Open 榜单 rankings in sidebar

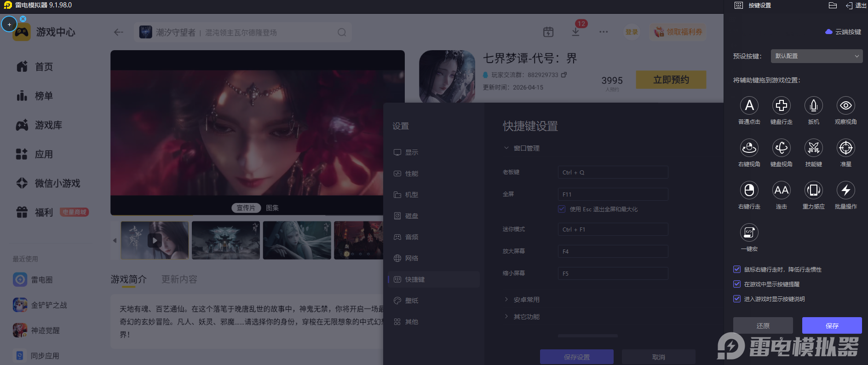click(x=35, y=96)
